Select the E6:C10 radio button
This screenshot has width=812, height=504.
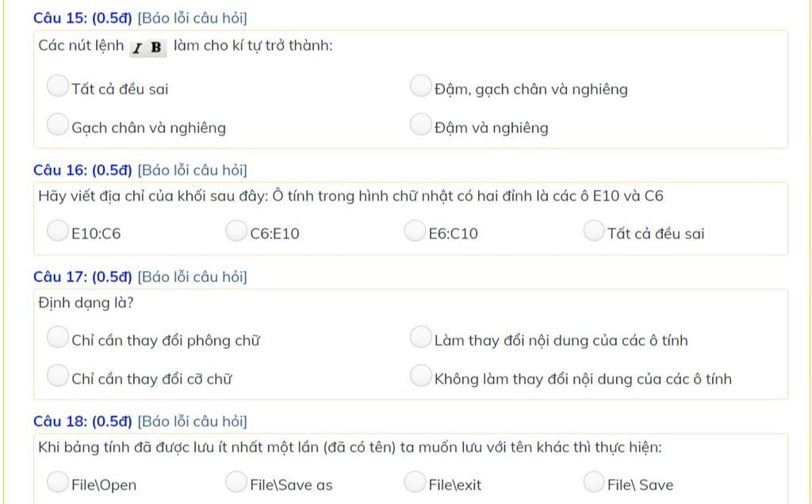coord(415,231)
